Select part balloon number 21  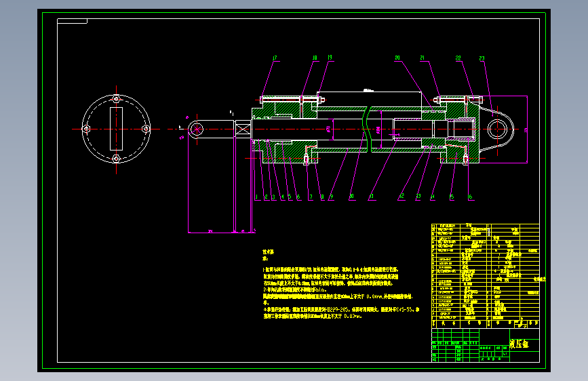pos(423,58)
